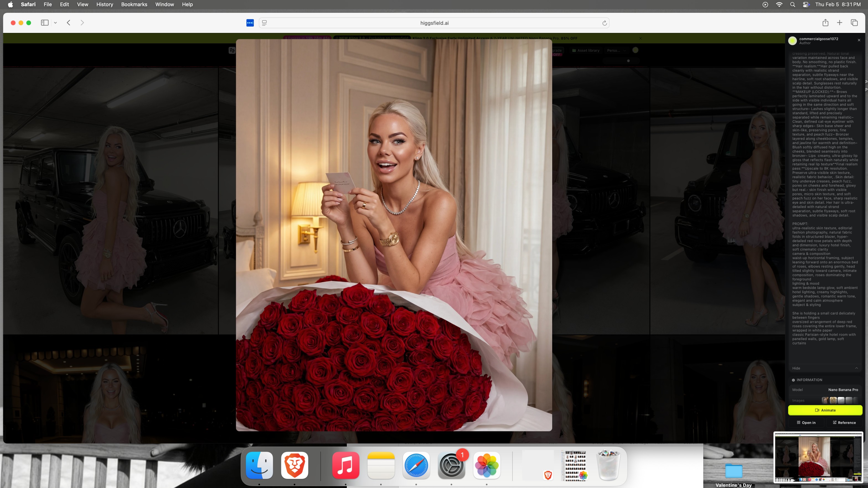The height and width of the screenshot is (488, 868).
Task: Click the blue password manager extension icon
Action: pos(250,23)
